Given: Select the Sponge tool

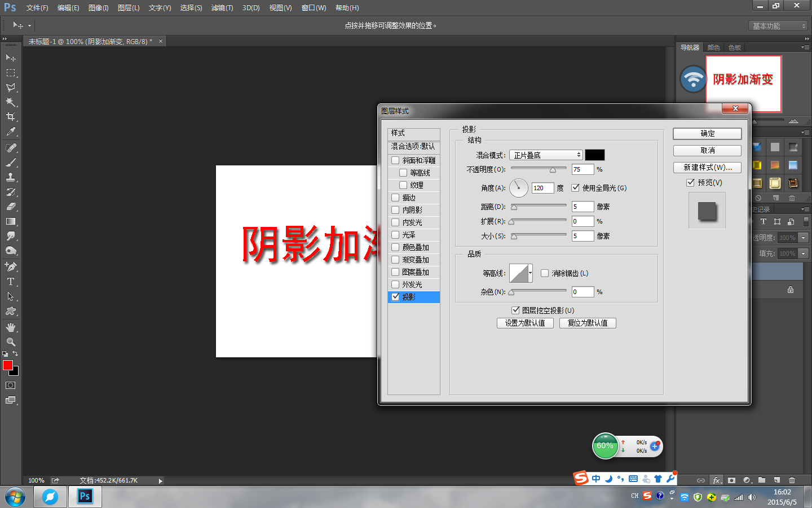Looking at the screenshot, I should coord(11,251).
